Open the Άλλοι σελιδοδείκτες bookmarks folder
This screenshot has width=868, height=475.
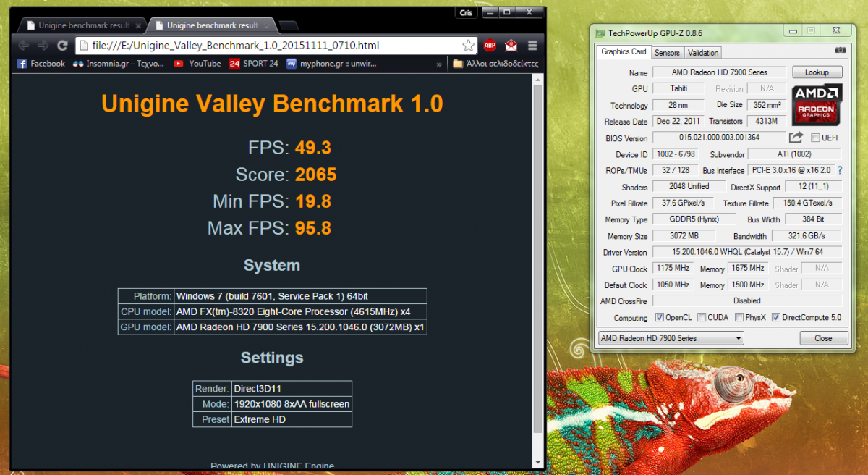click(x=495, y=64)
